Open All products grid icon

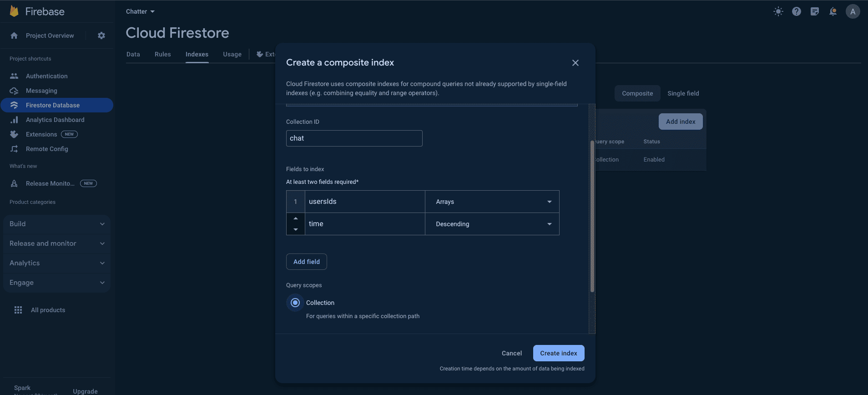point(18,310)
